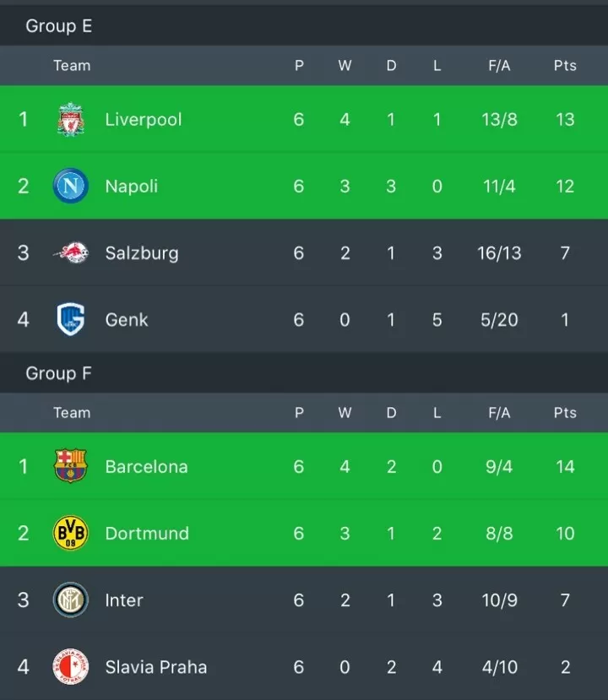Select the Slavia Praha team name

[156, 667]
